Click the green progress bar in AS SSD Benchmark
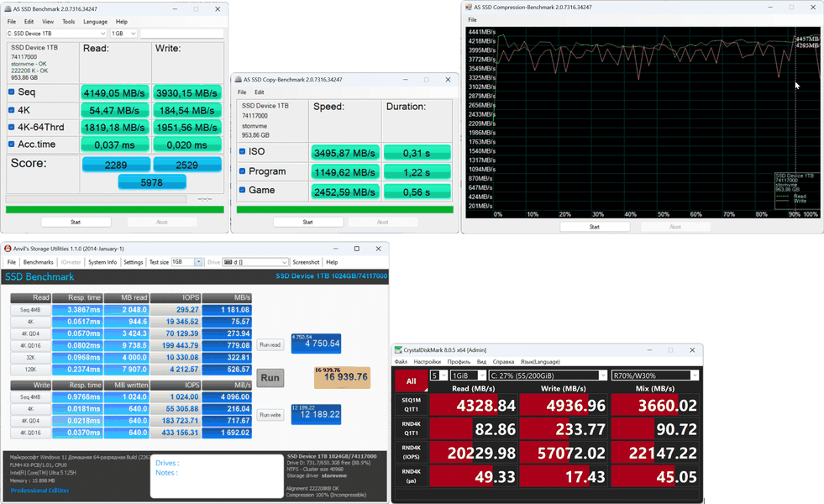 [114, 210]
